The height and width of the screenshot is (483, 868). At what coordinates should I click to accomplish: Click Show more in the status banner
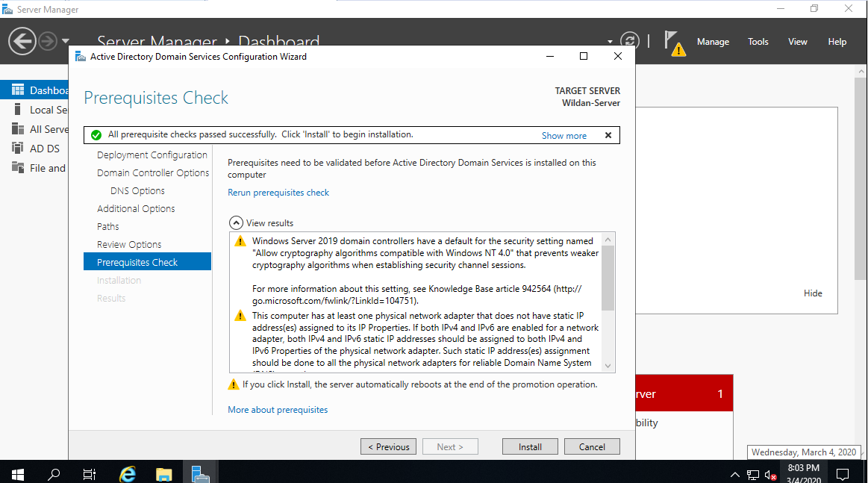point(563,136)
